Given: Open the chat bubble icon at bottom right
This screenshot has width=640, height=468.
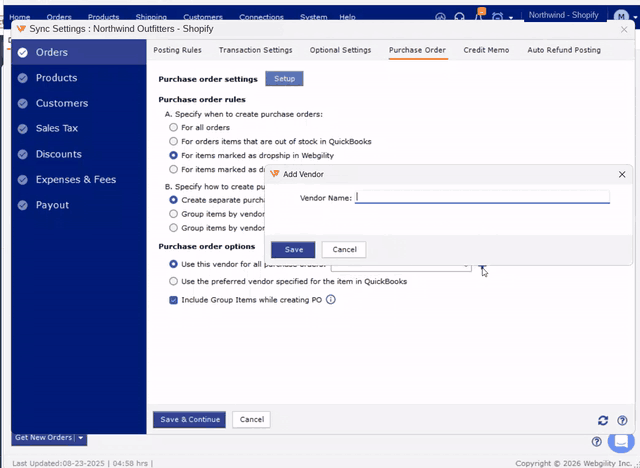Looking at the screenshot, I should [621, 442].
